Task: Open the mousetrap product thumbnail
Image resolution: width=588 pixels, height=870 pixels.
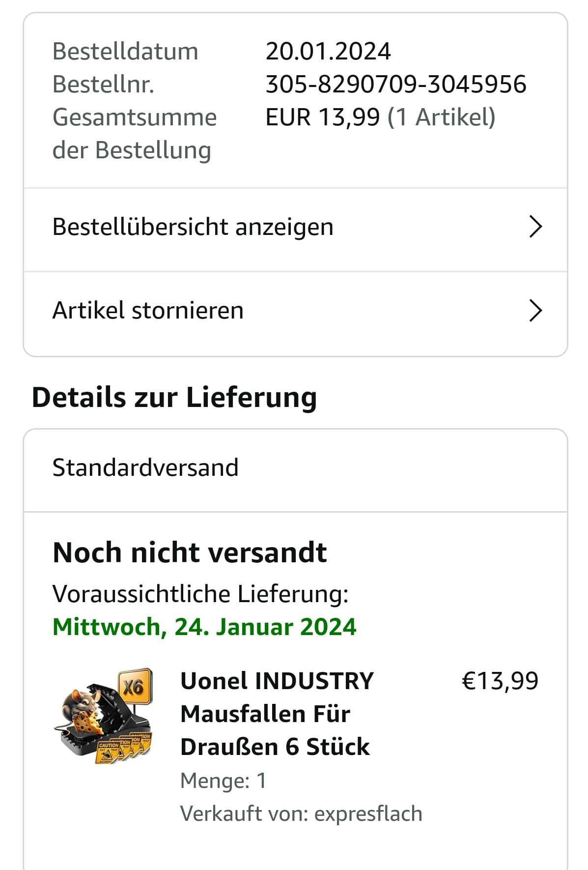Action: click(x=104, y=716)
